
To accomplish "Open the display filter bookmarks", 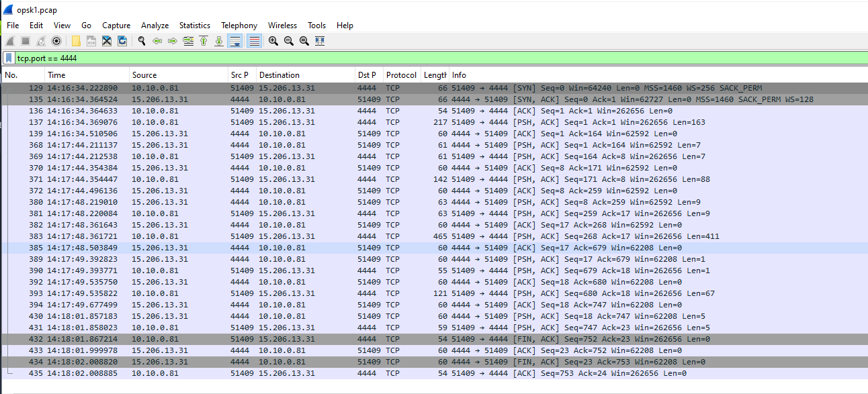I will pos(9,58).
